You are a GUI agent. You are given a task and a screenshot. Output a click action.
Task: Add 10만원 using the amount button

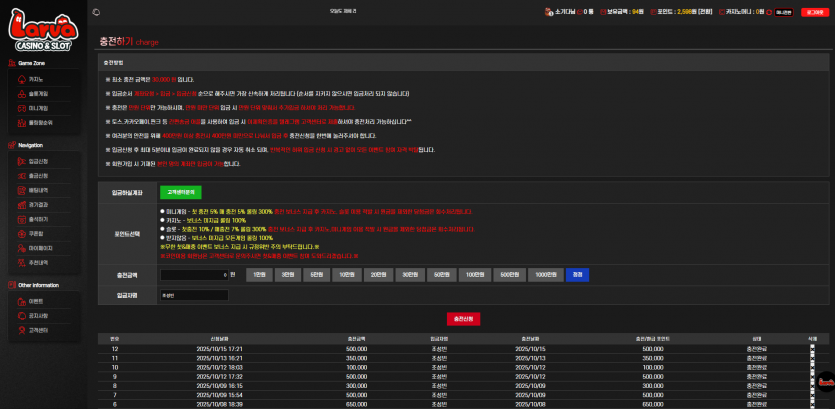(x=346, y=275)
